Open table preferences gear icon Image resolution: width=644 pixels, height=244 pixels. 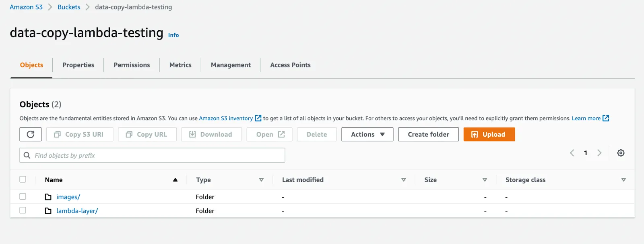point(621,153)
